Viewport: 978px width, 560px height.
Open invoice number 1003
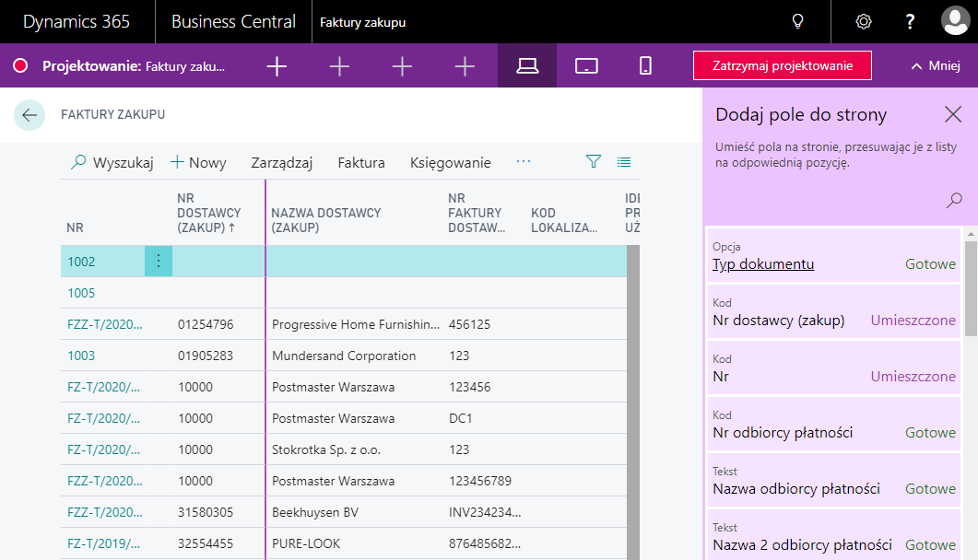point(81,356)
